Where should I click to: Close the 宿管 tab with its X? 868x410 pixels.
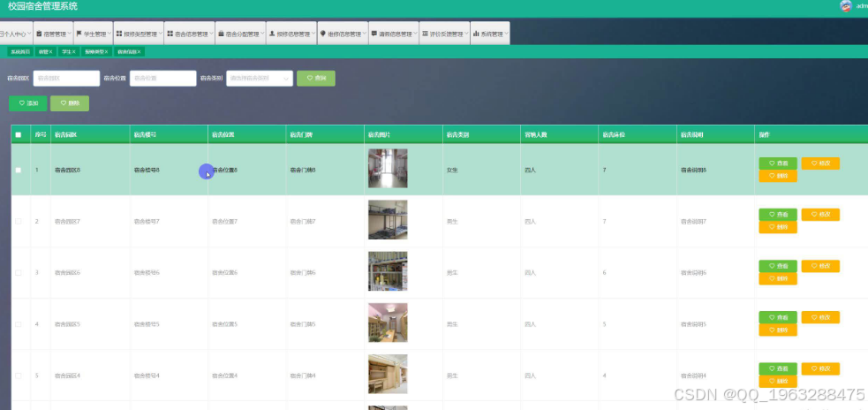pos(51,51)
